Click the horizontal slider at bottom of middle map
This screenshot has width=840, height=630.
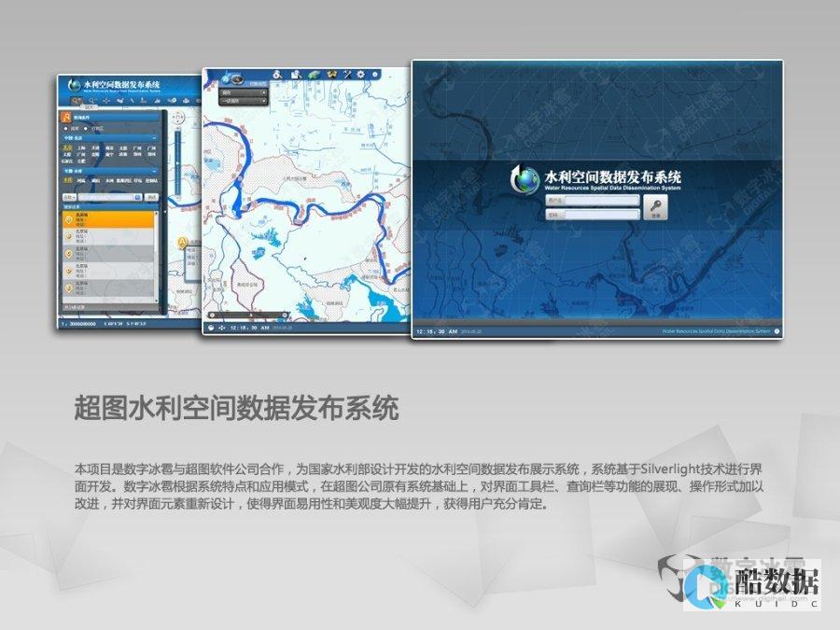[x=248, y=315]
